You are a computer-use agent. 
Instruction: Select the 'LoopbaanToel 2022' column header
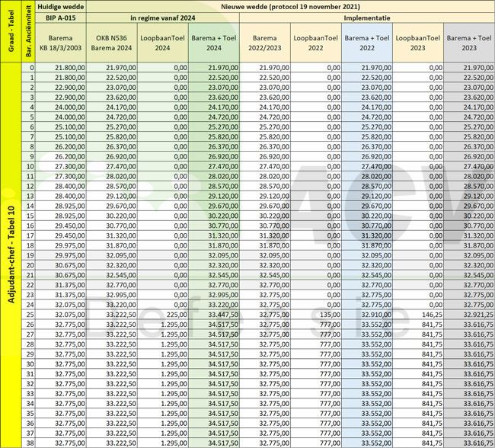coord(316,43)
